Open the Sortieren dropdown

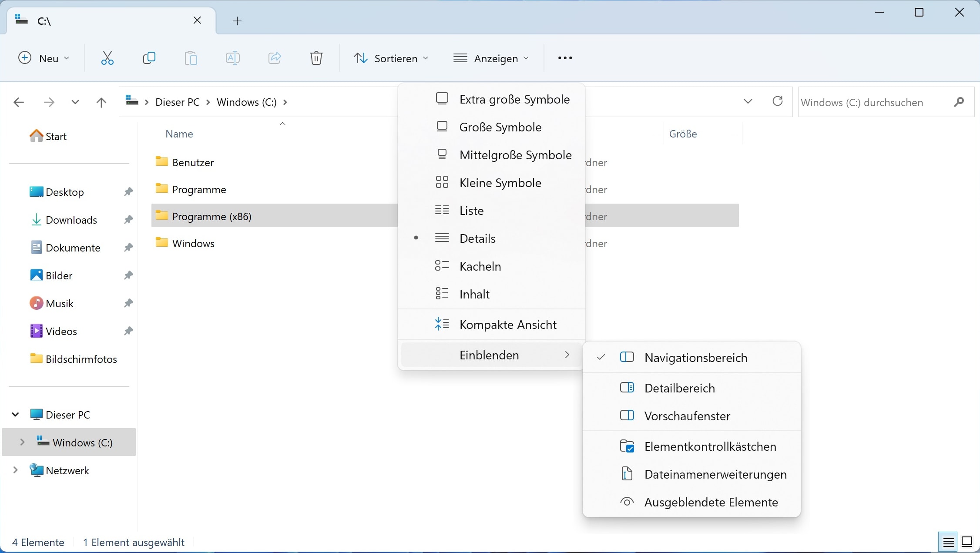(390, 58)
